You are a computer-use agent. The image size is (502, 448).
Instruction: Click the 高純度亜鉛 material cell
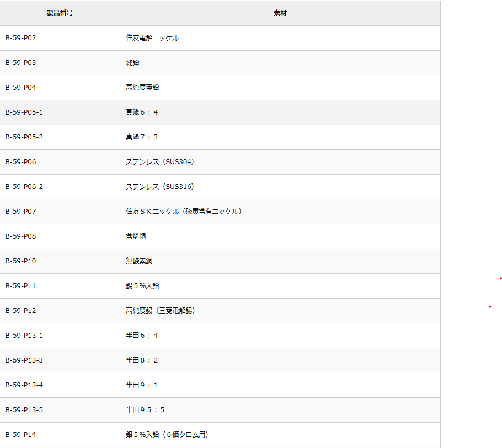click(x=142, y=88)
